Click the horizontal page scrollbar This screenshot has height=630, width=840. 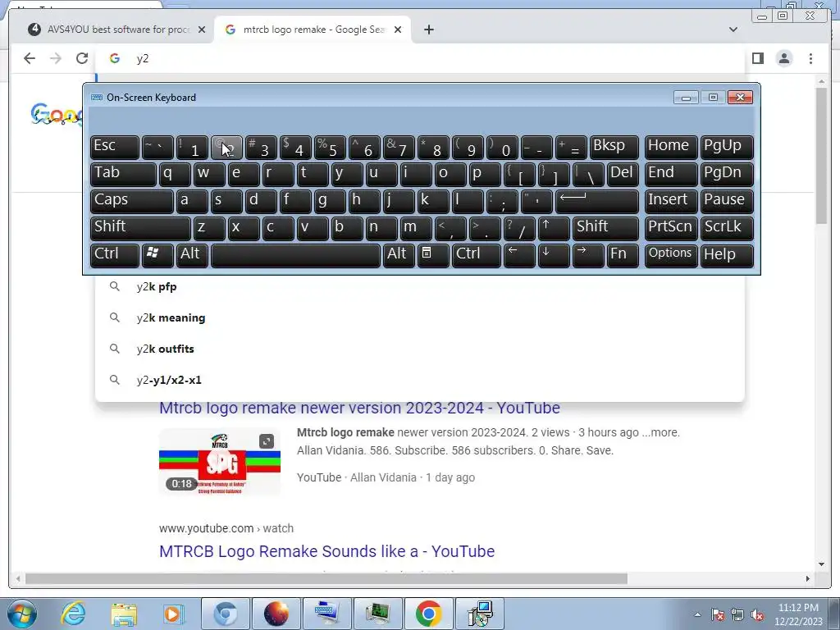tap(326, 578)
